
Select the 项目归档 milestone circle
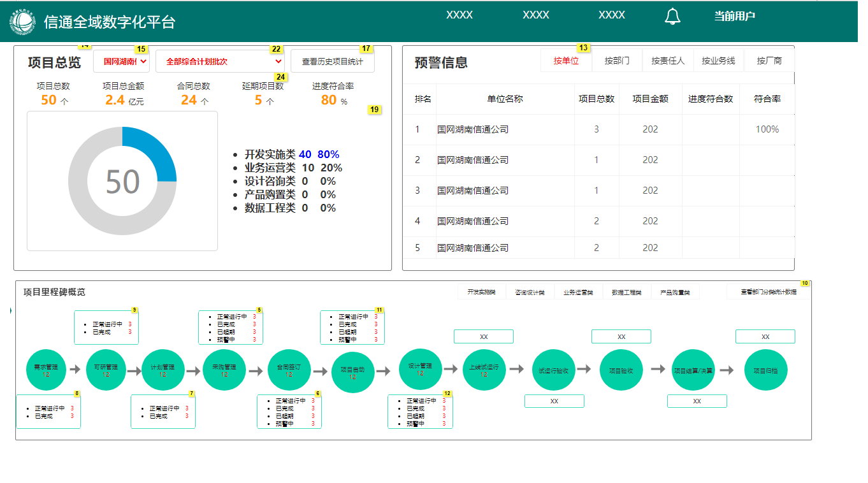pyautogui.click(x=766, y=370)
